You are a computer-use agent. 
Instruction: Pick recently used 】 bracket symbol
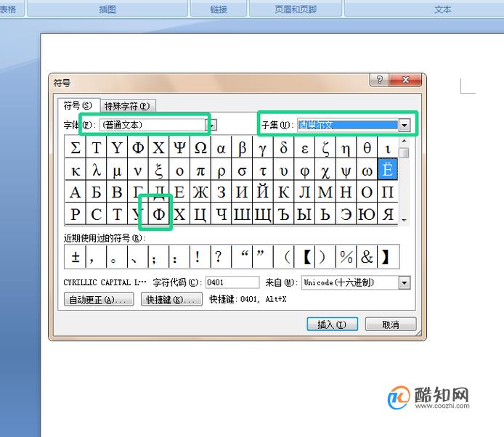[x=388, y=256]
